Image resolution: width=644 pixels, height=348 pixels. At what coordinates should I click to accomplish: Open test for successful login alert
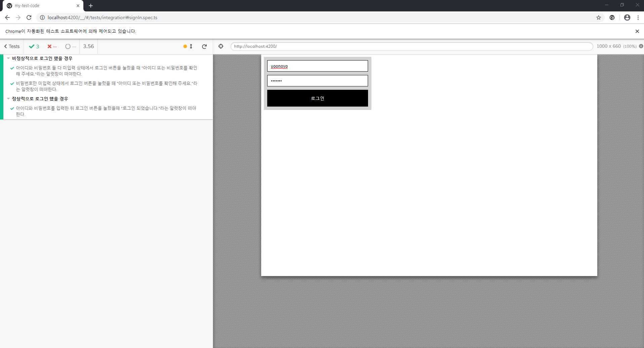[106, 111]
